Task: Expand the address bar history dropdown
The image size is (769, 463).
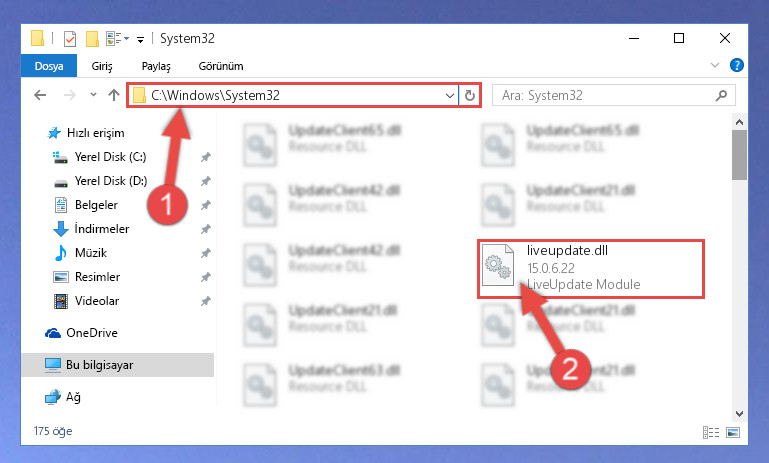Action: click(x=449, y=96)
